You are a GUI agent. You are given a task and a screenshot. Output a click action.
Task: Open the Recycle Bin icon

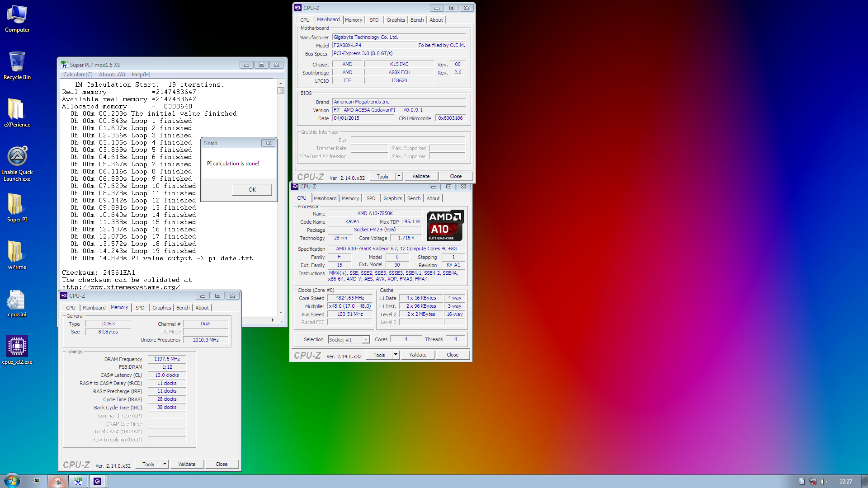17,66
